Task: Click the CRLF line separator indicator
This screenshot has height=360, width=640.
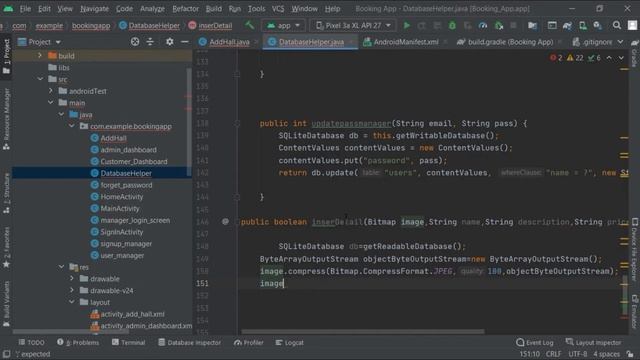Action: click(553, 354)
